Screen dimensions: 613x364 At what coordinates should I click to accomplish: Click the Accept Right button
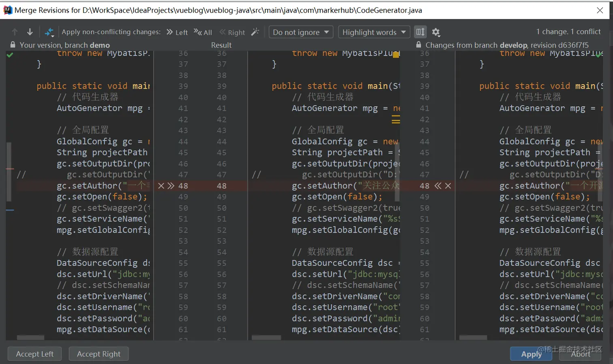(x=99, y=354)
